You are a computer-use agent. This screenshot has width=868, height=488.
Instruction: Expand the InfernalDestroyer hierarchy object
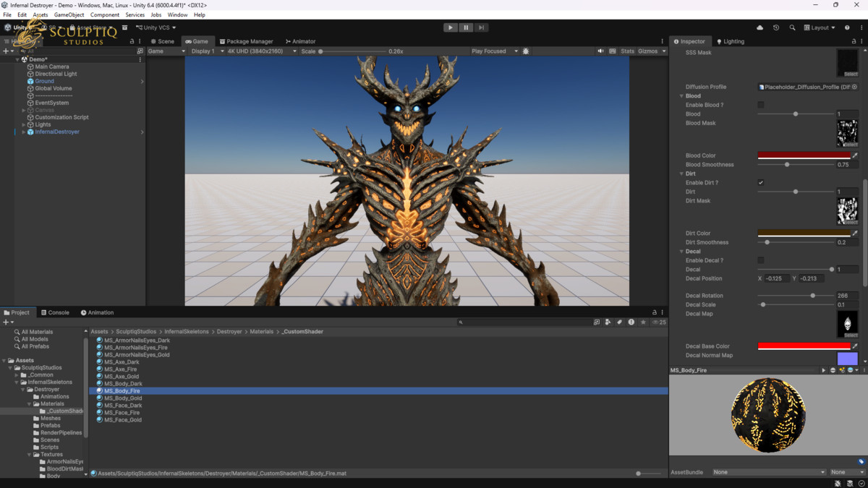pos(23,132)
